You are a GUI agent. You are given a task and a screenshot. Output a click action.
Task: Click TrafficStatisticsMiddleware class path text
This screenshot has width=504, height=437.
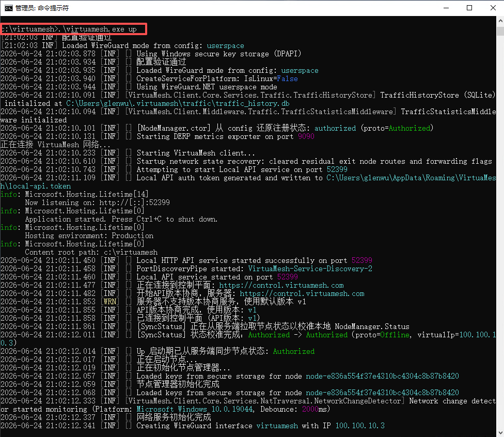click(261, 112)
